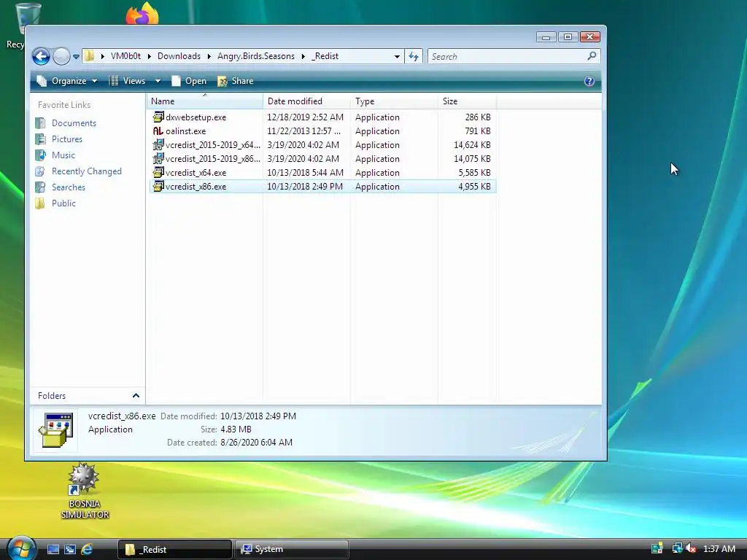Select the dxwebsetup.exe file icon
This screenshot has height=560, width=747.
pos(158,117)
